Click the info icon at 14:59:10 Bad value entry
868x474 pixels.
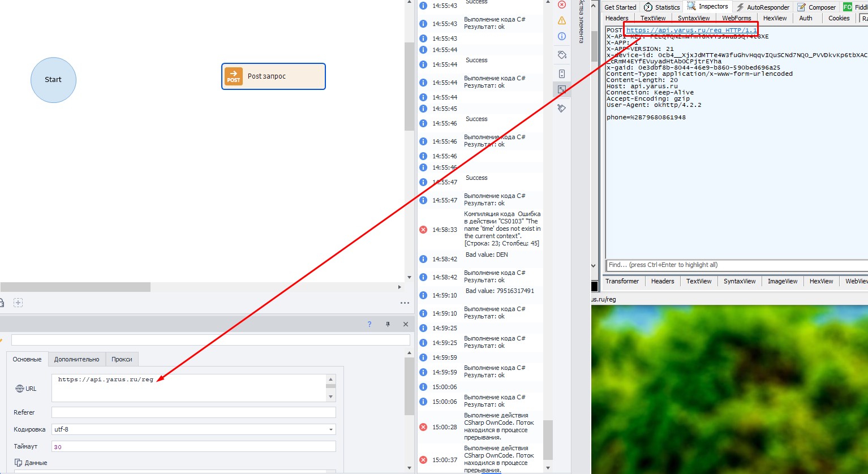423,295
